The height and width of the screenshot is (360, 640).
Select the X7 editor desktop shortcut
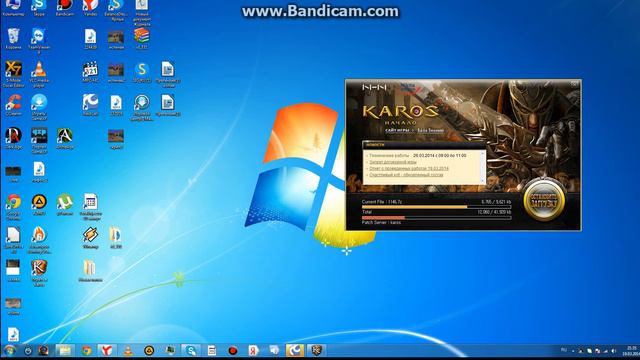[x=13, y=74]
